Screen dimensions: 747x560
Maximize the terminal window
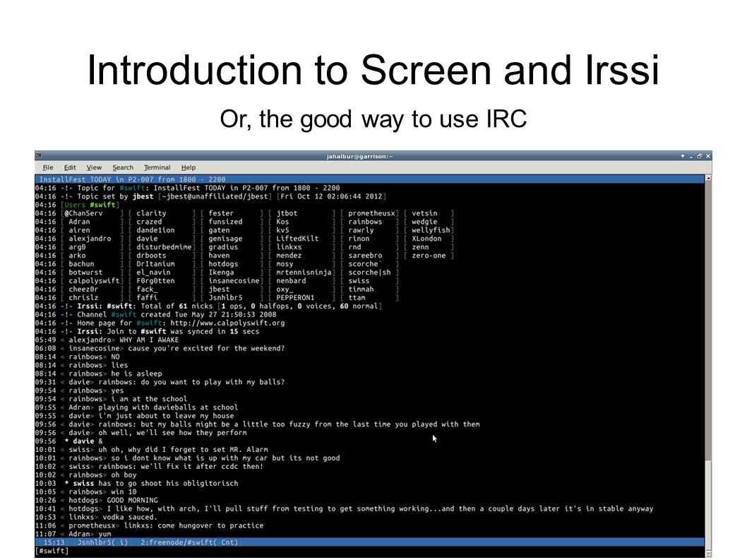pos(700,156)
